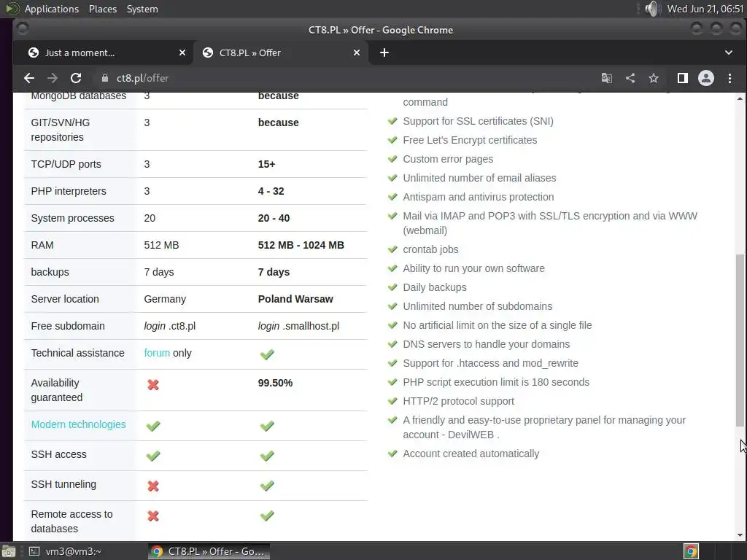The height and width of the screenshot is (560, 747).
Task: Click the 'login .smallhost.pl' subdomain cell
Action: [298, 326]
